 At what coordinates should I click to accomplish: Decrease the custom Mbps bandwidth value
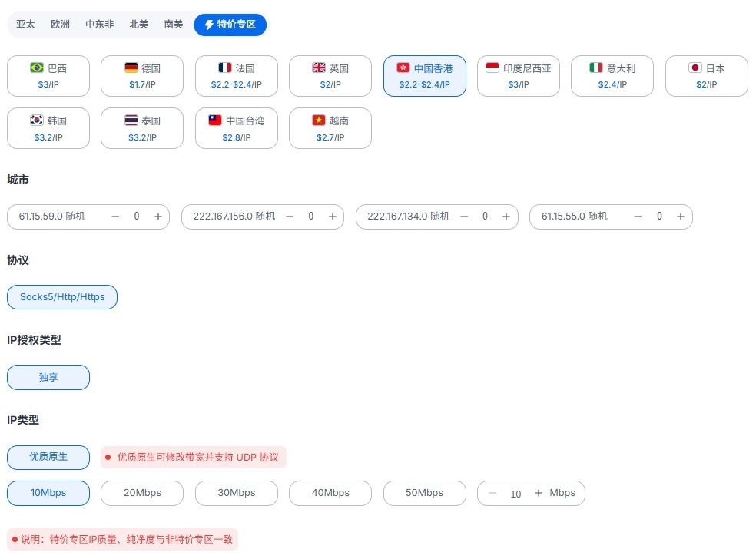coord(492,493)
